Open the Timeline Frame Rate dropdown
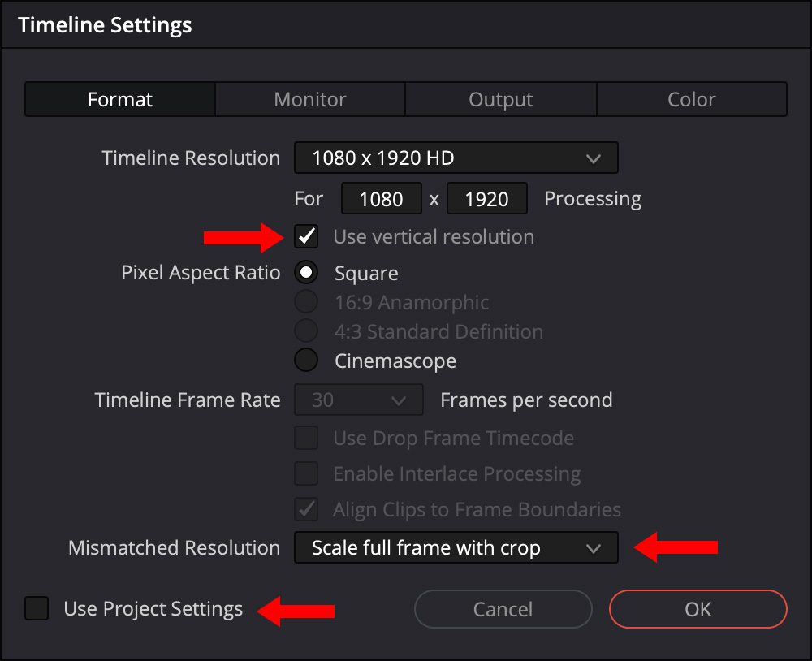Viewport: 812px width, 661px height. pos(359,400)
